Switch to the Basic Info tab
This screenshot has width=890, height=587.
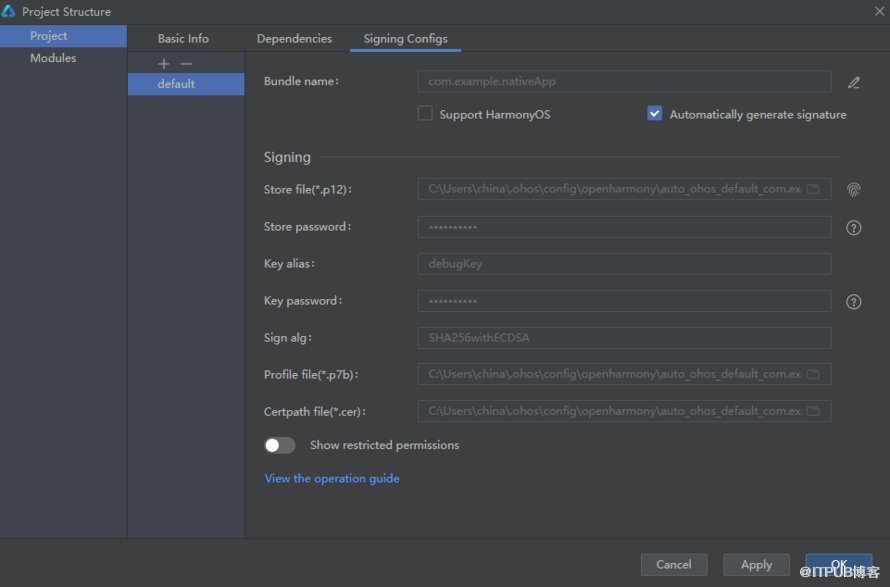point(183,39)
